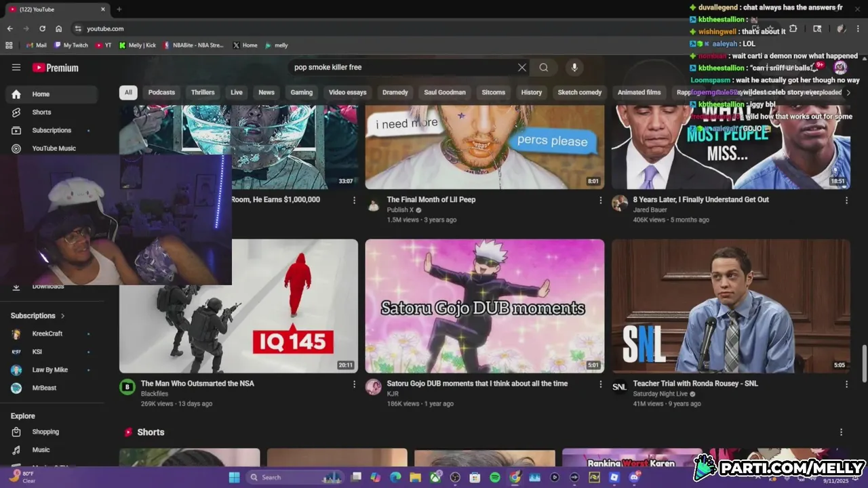Image resolution: width=868 pixels, height=488 pixels.
Task: Open the MrBeast channel subscription
Action: pyautogui.click(x=52, y=388)
